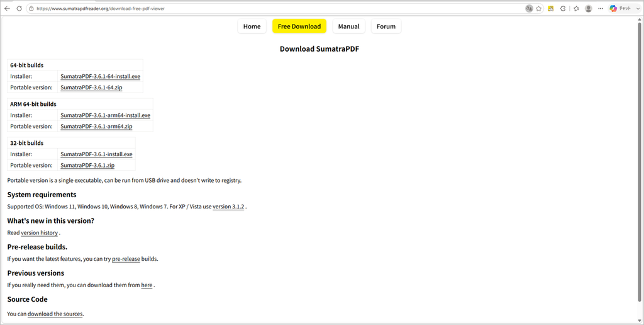This screenshot has height=325, width=644.
Task: Go back using the browser back arrow
Action: [x=7, y=8]
